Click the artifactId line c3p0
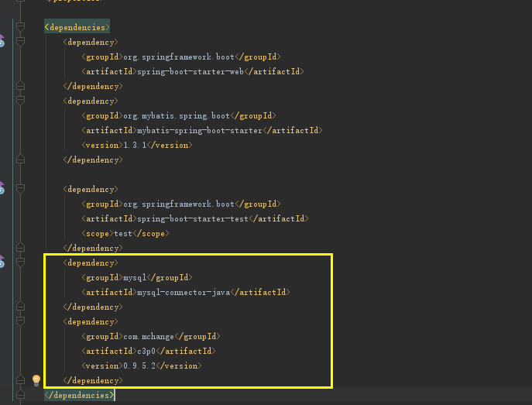 click(x=149, y=351)
